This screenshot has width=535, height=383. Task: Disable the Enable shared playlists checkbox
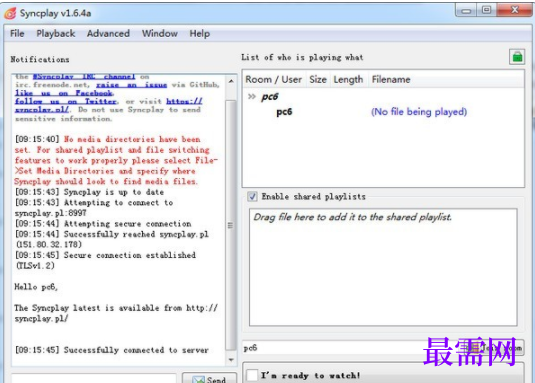tap(252, 196)
